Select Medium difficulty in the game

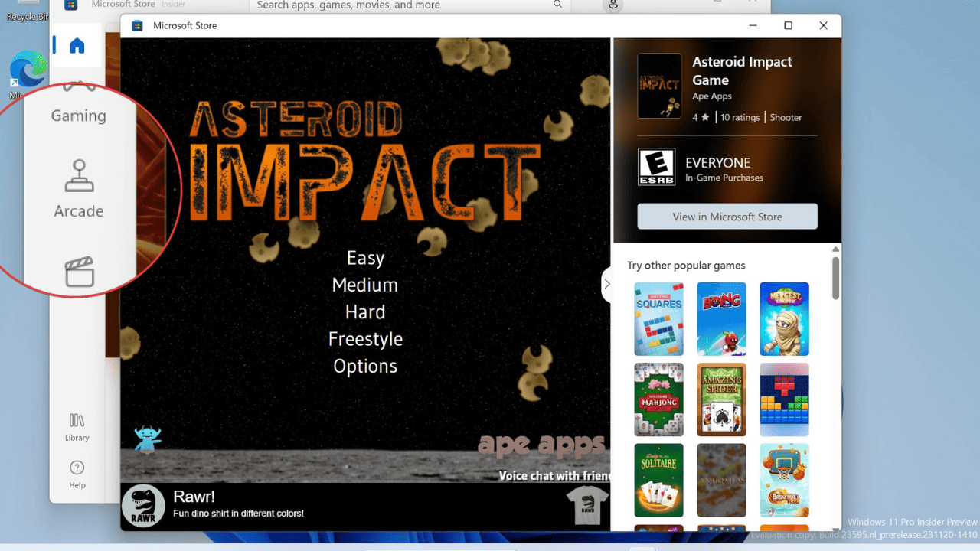(365, 285)
